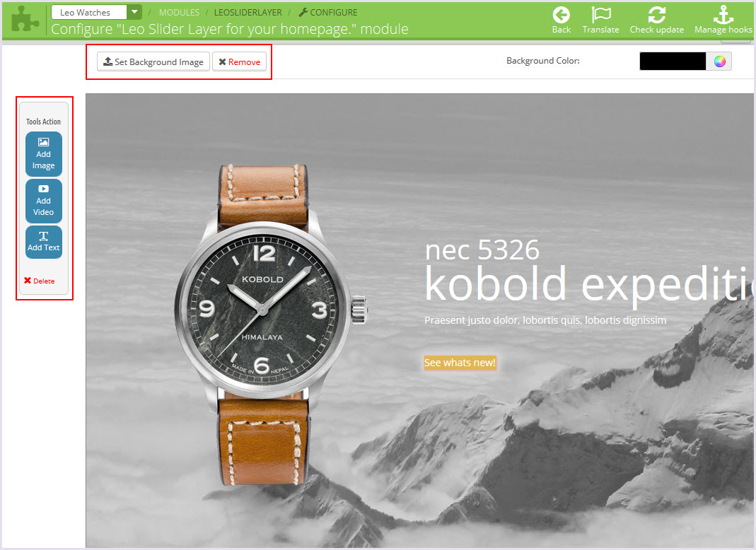Open Manage hooks anchor icon
The image size is (756, 550).
click(x=723, y=14)
